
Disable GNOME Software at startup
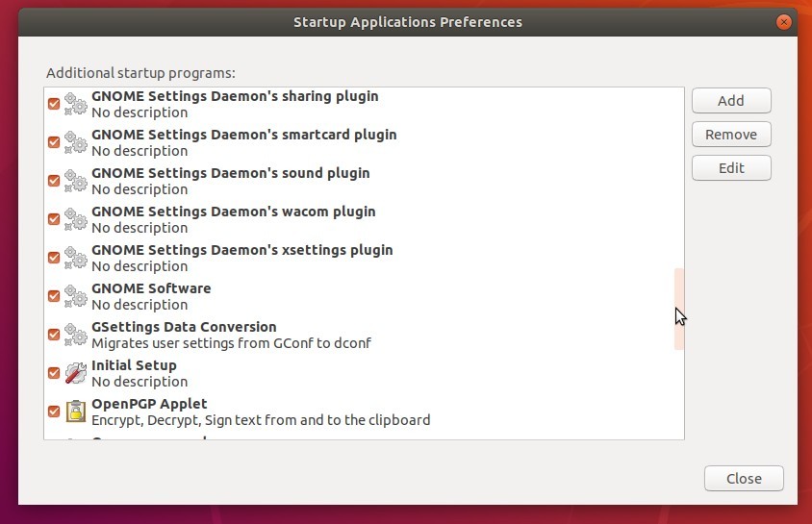[x=54, y=296]
